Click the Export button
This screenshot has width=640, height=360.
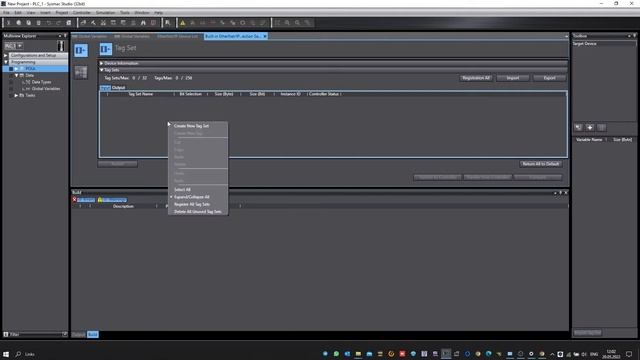click(x=549, y=78)
